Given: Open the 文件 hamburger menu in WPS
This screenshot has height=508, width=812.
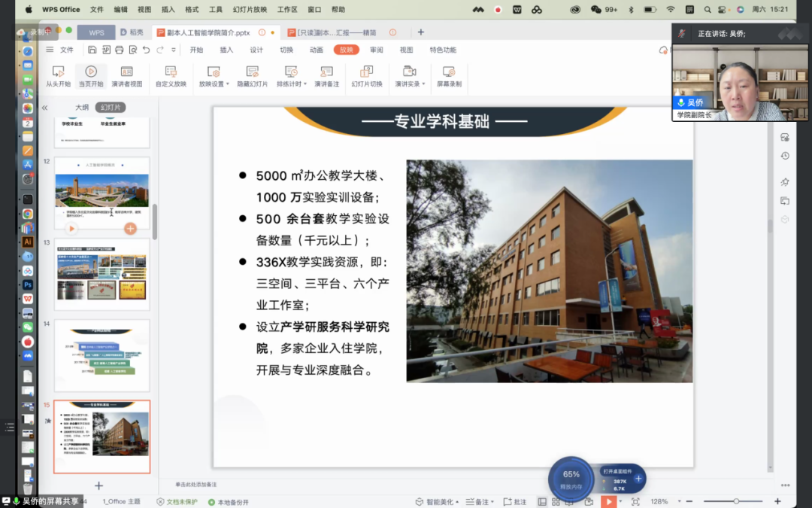Looking at the screenshot, I should [x=60, y=50].
